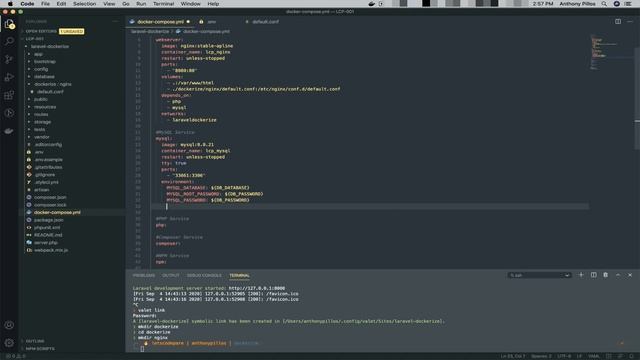640x360 pixels.
Task: Collapse the dockerize / nginx folder
Action: (52, 84)
